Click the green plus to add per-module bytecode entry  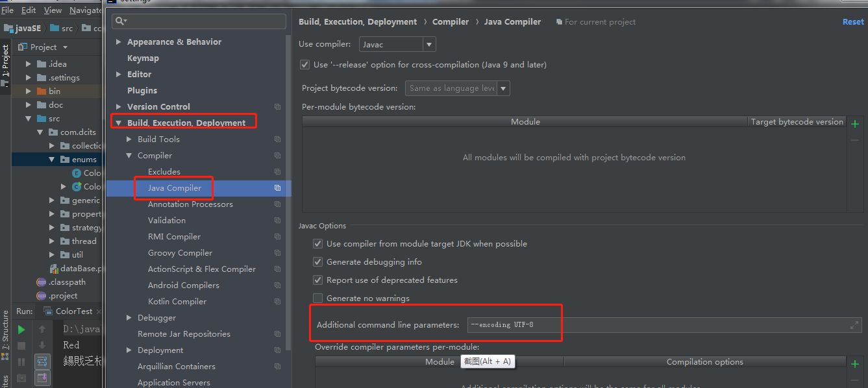(856, 123)
